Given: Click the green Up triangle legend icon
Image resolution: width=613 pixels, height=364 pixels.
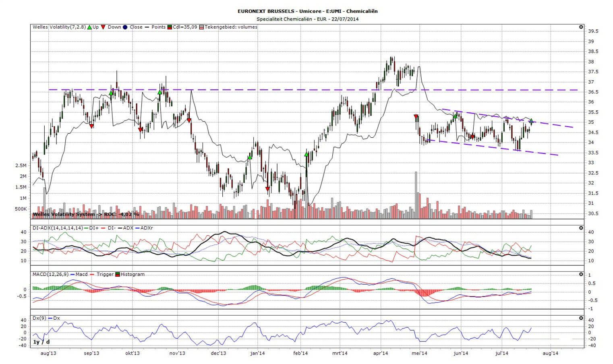Looking at the screenshot, I should point(89,27).
